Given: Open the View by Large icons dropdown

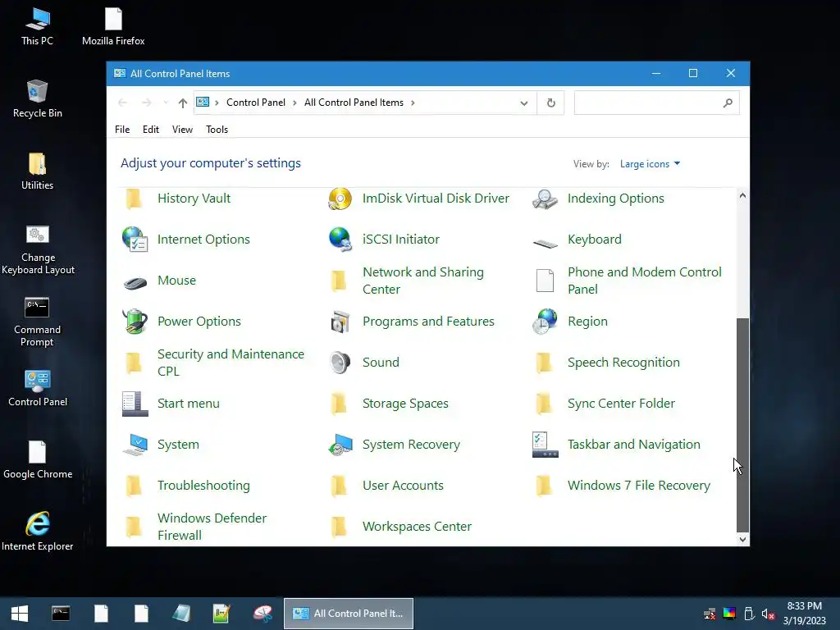Looking at the screenshot, I should point(650,164).
